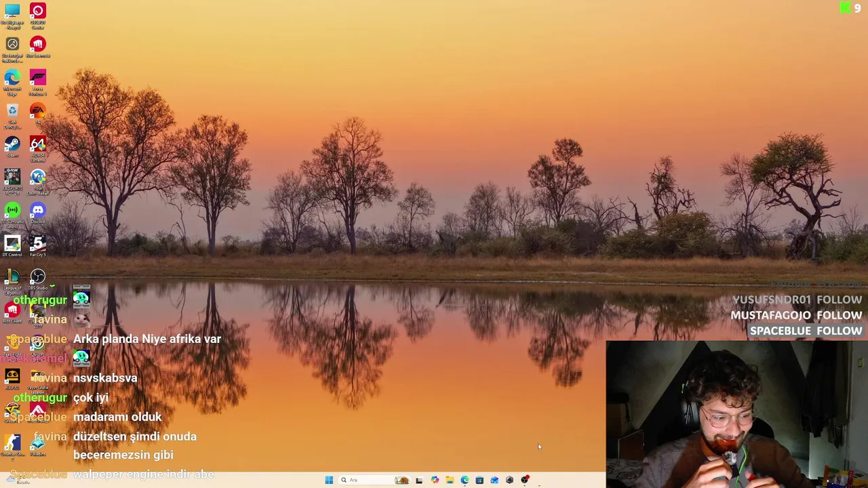Select the Counter-Strike 2 desktop icon
Viewport: 868px width, 488px height.
[12, 446]
